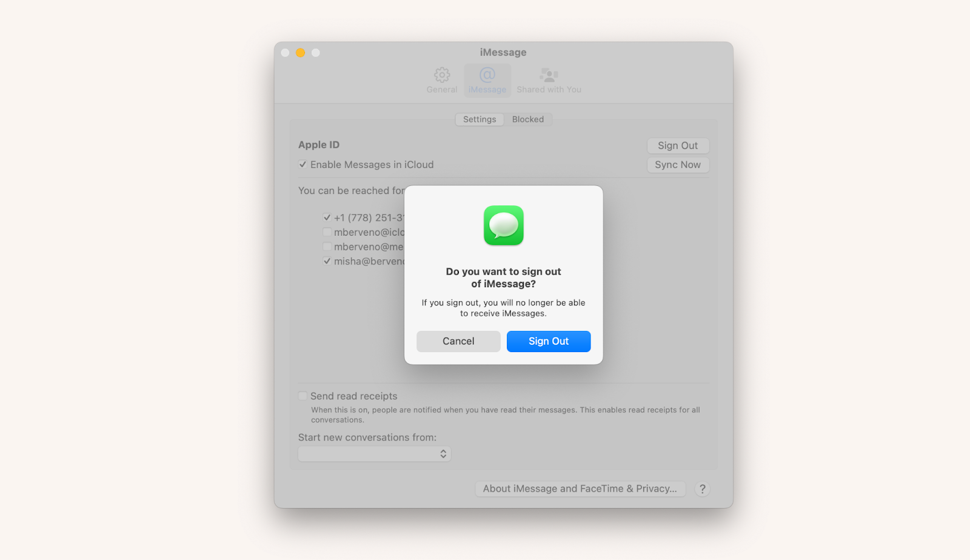Open About iMessage and FaceTime & Privacy
Viewport: 970px width, 560px height.
[580, 488]
